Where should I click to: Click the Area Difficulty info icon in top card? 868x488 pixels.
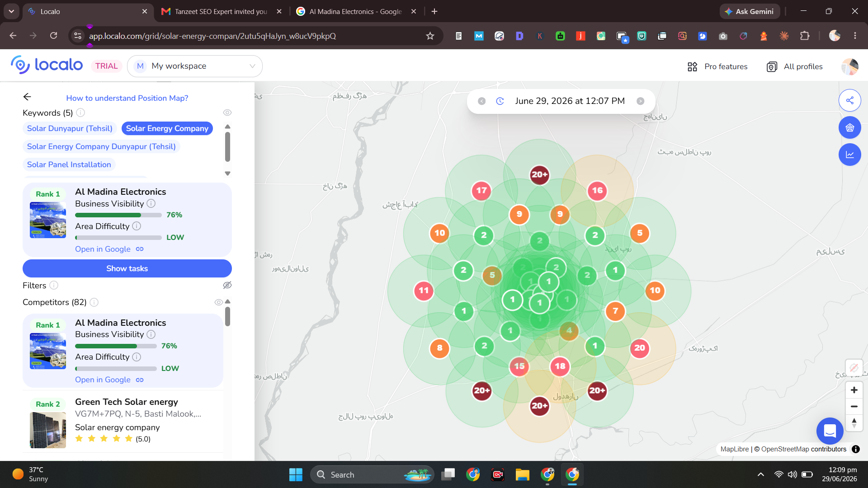pos(137,226)
